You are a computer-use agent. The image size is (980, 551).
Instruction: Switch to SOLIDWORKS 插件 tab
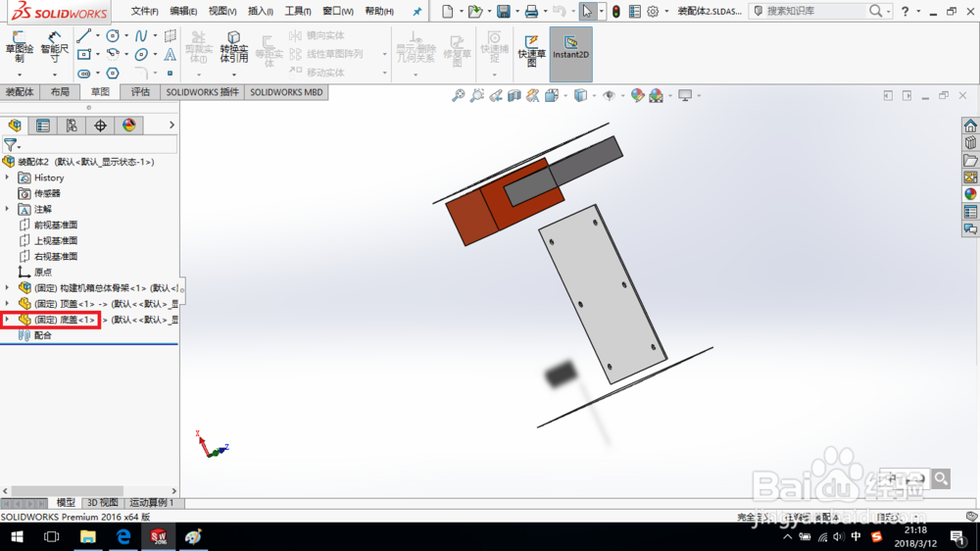tap(203, 92)
